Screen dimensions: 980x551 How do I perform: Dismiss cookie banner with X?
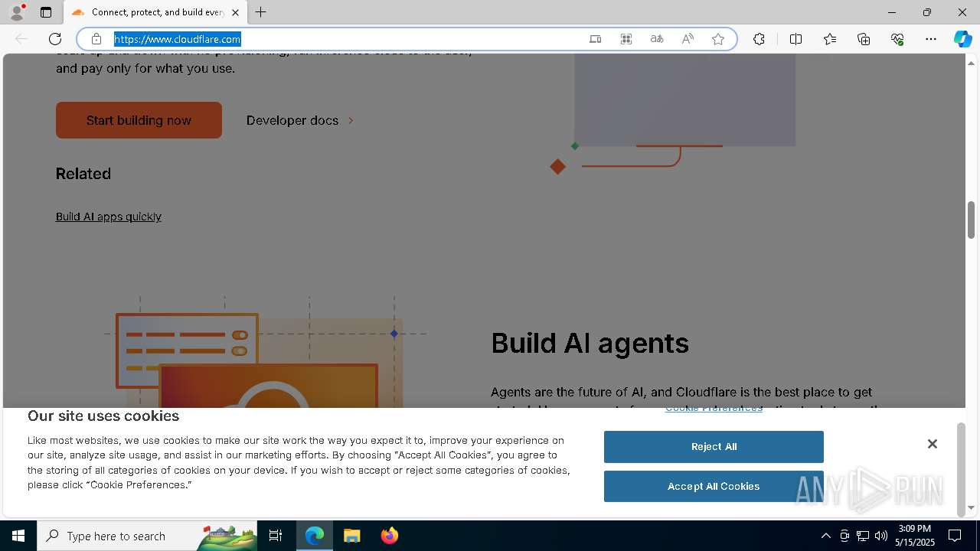pos(932,444)
